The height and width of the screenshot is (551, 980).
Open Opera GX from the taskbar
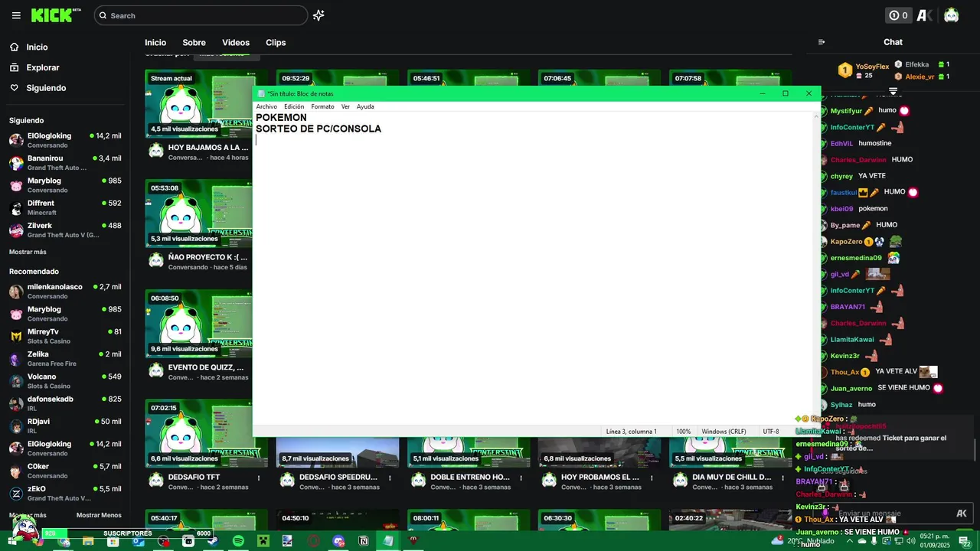[313, 541]
